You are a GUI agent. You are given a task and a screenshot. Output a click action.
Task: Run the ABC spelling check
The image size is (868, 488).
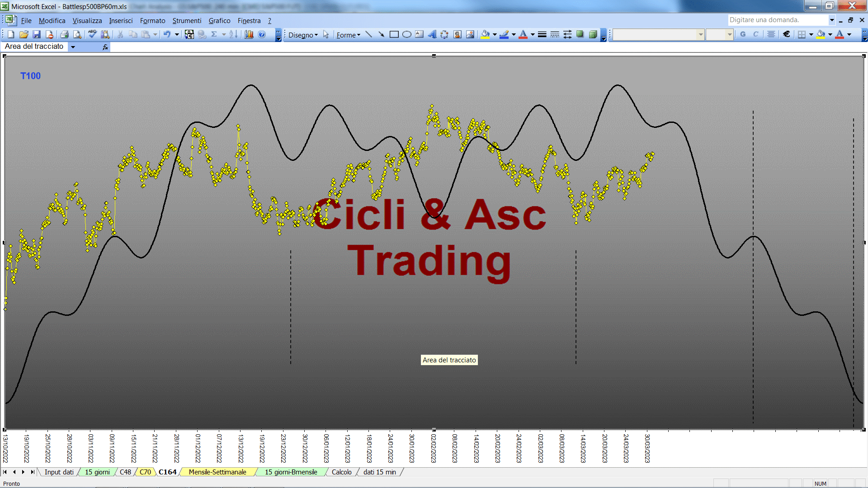click(92, 34)
